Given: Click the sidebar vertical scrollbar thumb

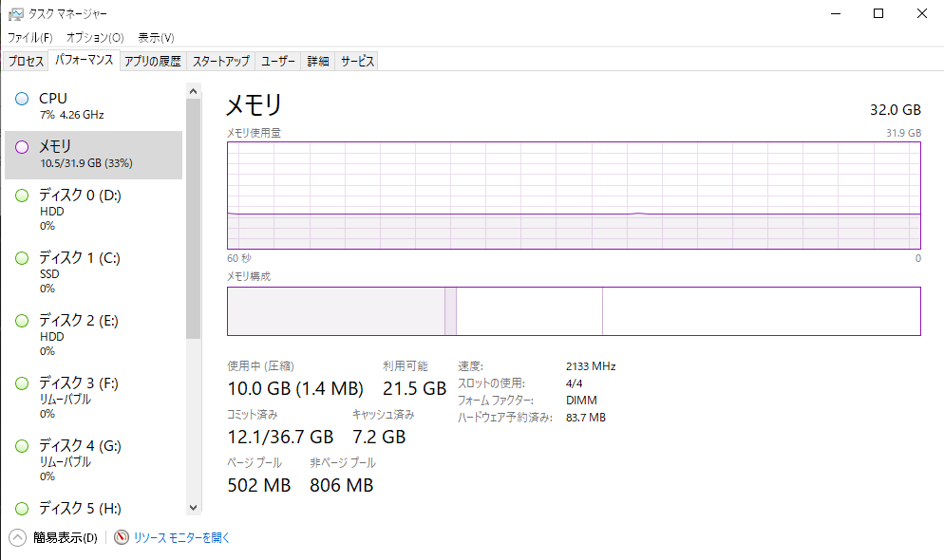Looking at the screenshot, I should tap(193, 219).
